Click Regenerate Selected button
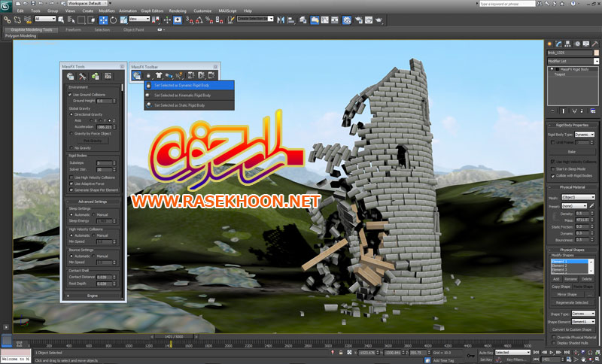This screenshot has height=364, width=602. [x=572, y=302]
